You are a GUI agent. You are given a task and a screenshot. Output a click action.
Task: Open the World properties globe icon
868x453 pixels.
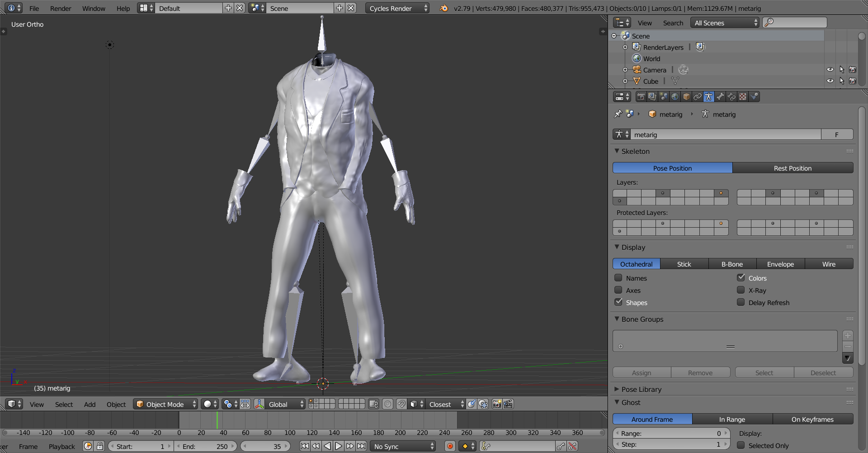point(675,97)
